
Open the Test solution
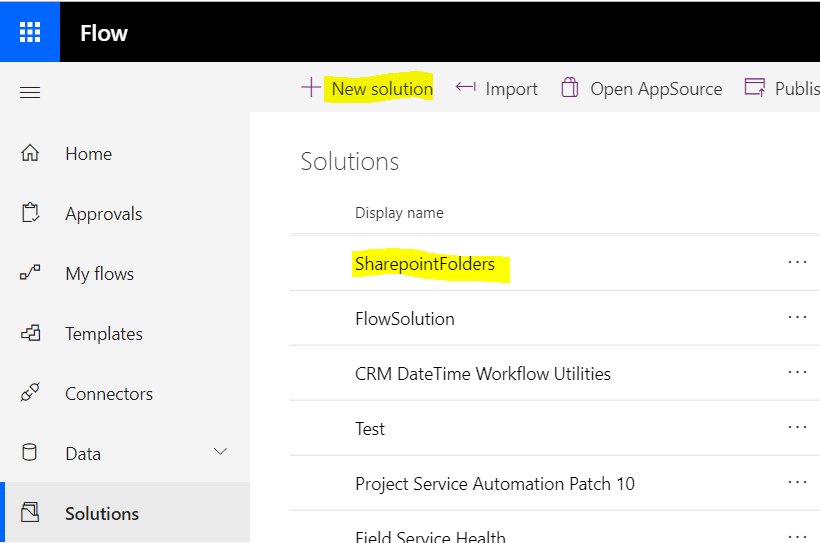(x=370, y=428)
